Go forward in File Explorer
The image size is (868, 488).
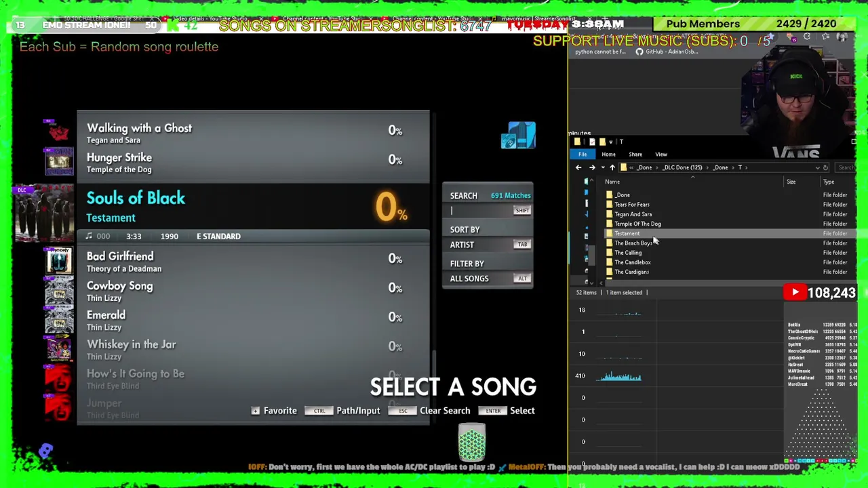point(592,167)
